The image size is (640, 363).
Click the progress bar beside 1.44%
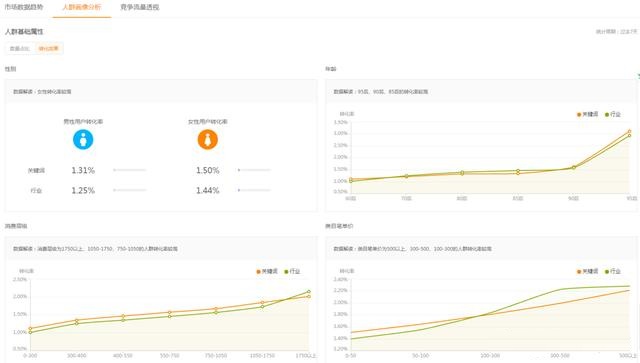tap(254, 190)
